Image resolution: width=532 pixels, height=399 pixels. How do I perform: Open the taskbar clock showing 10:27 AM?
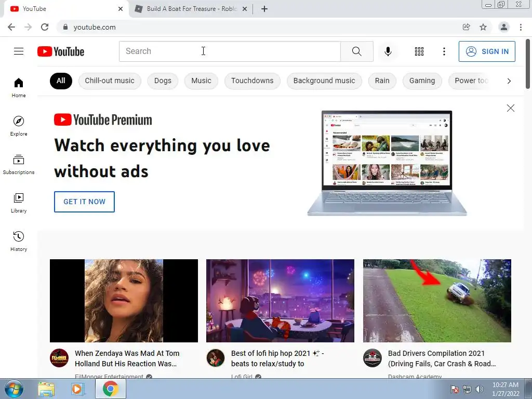pyautogui.click(x=506, y=389)
